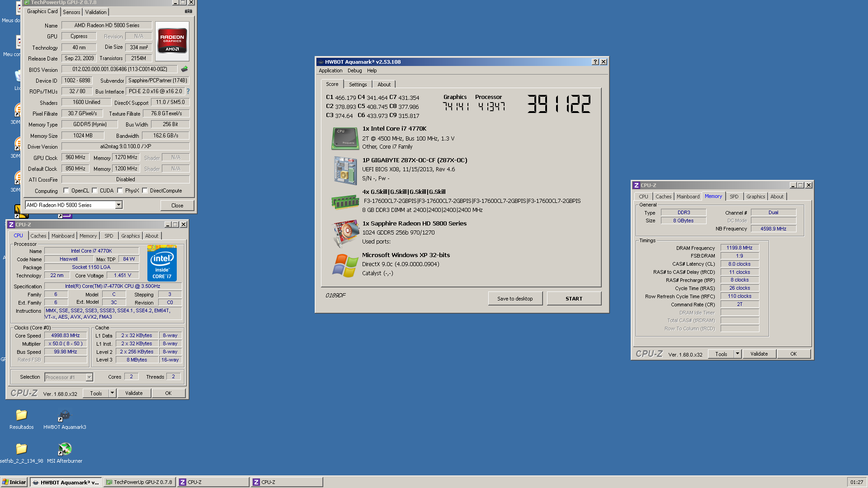
Task: Click the NB Frequency 4598.9 MHz value
Action: click(773, 229)
